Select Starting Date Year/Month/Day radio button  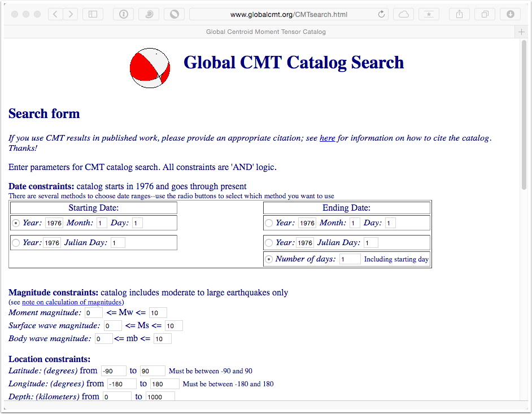(16, 223)
